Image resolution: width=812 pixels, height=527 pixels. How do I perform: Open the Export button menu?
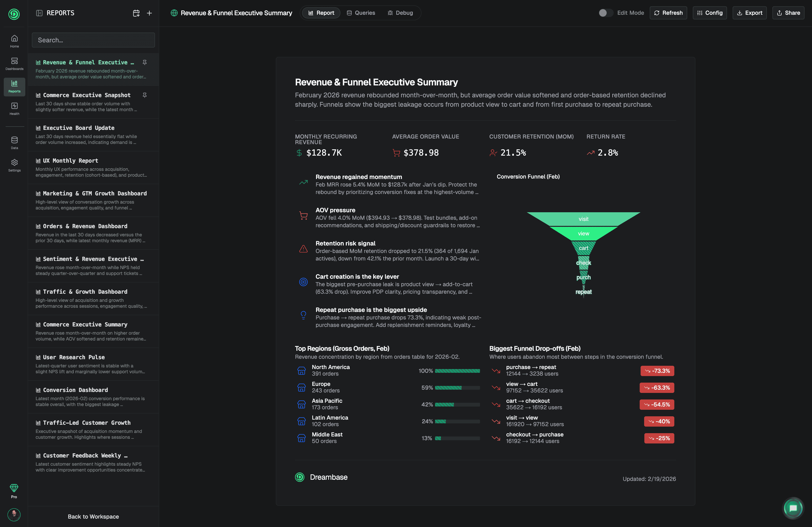749,13
